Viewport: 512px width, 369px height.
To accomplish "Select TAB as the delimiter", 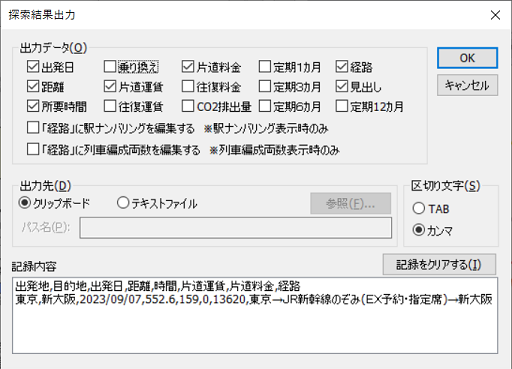I will [x=419, y=209].
